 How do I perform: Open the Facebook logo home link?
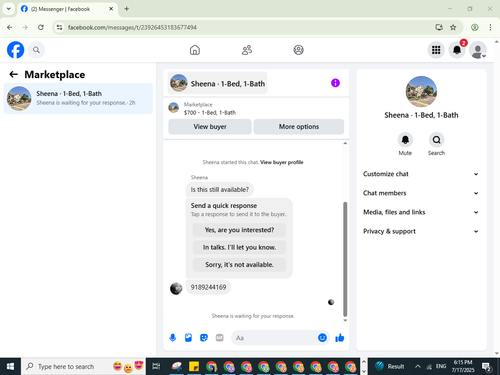pos(15,50)
